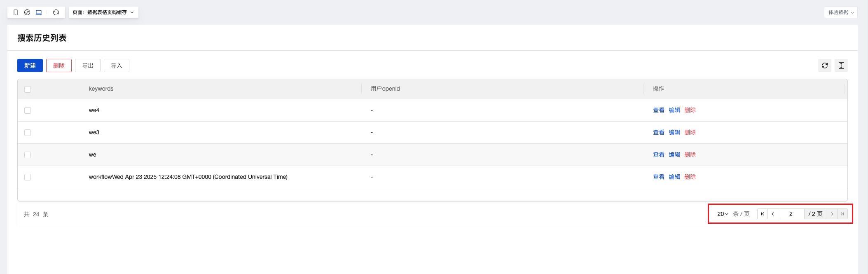
Task: Click the workflowWed Apr 23 2025 cell
Action: (188, 177)
